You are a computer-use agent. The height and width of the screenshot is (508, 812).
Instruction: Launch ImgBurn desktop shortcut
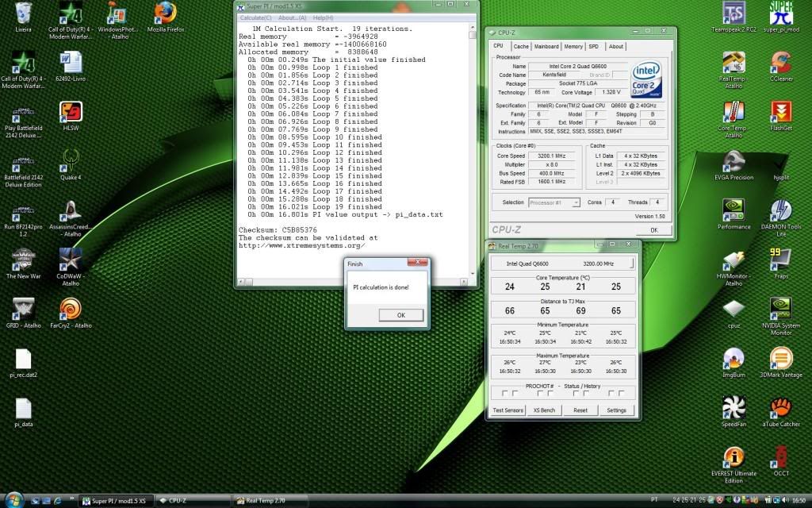[733, 360]
